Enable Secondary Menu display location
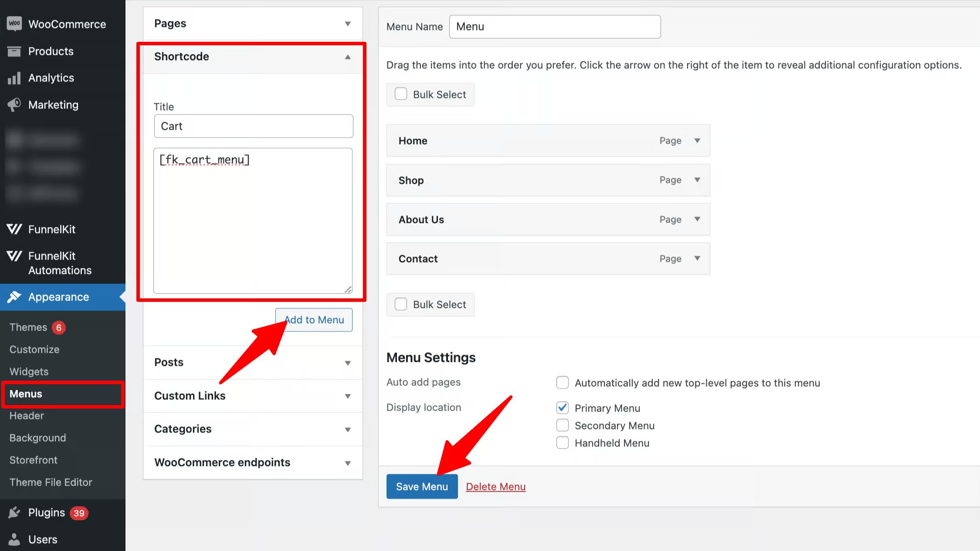 tap(562, 425)
